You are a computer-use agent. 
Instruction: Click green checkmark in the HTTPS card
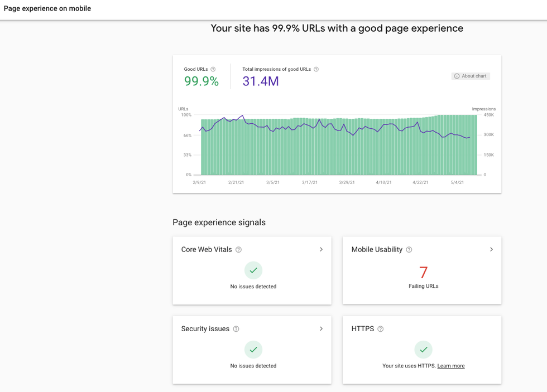[x=423, y=350]
